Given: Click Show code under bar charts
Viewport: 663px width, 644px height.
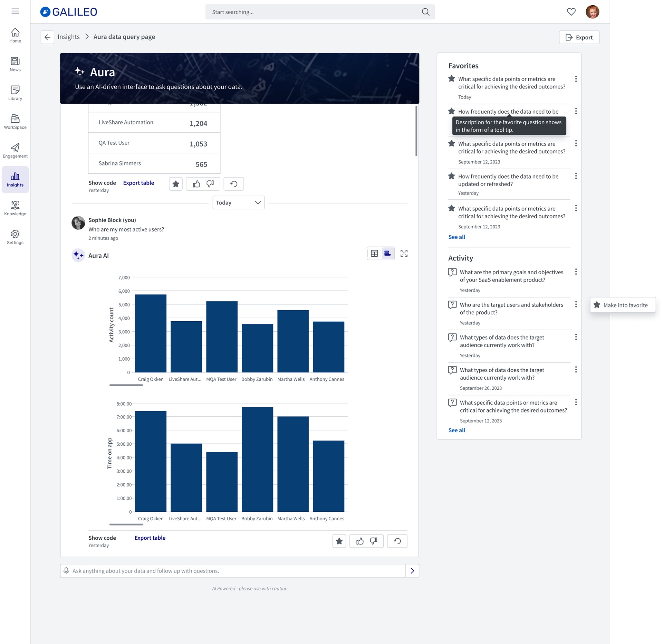Looking at the screenshot, I should [102, 538].
